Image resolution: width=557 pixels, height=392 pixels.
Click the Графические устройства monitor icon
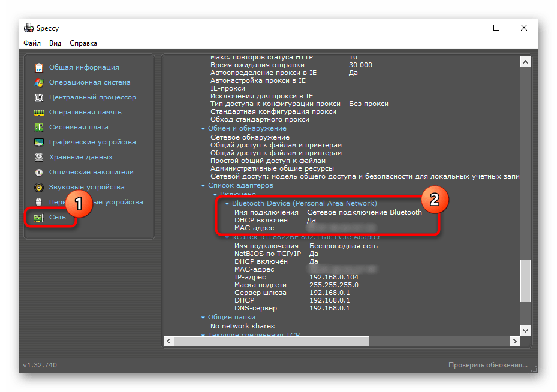(x=39, y=142)
